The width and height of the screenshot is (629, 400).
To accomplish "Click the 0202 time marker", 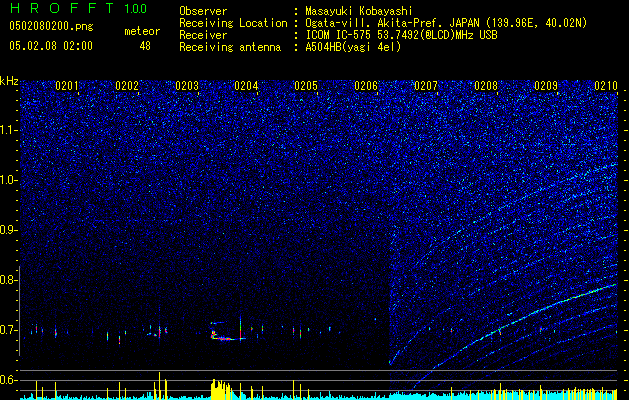I will pos(127,86).
